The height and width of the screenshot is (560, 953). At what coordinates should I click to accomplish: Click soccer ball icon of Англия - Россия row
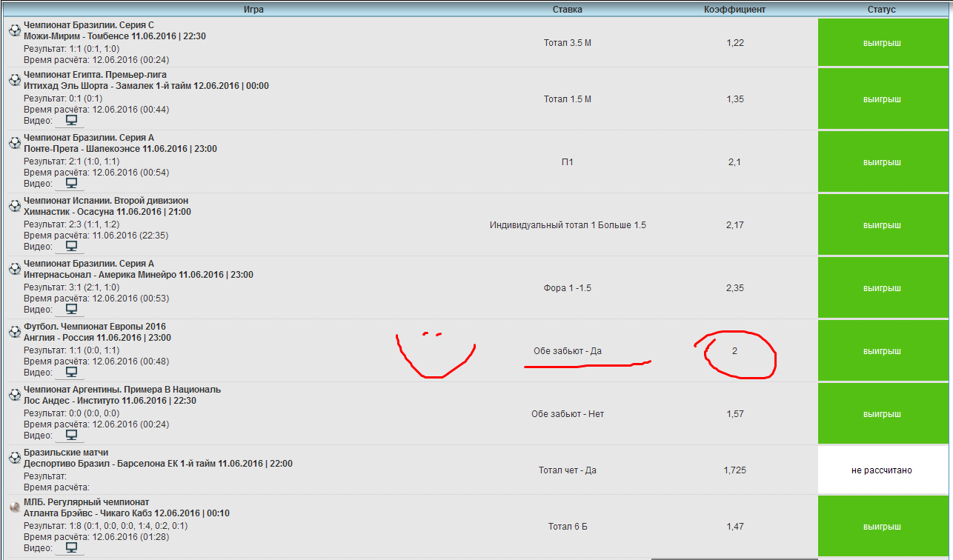[14, 332]
